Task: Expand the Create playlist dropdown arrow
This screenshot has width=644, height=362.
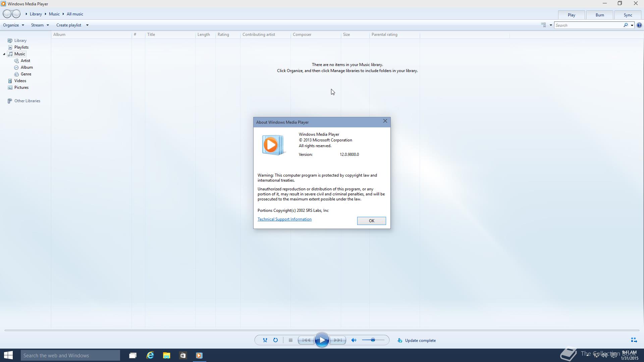Action: click(87, 25)
